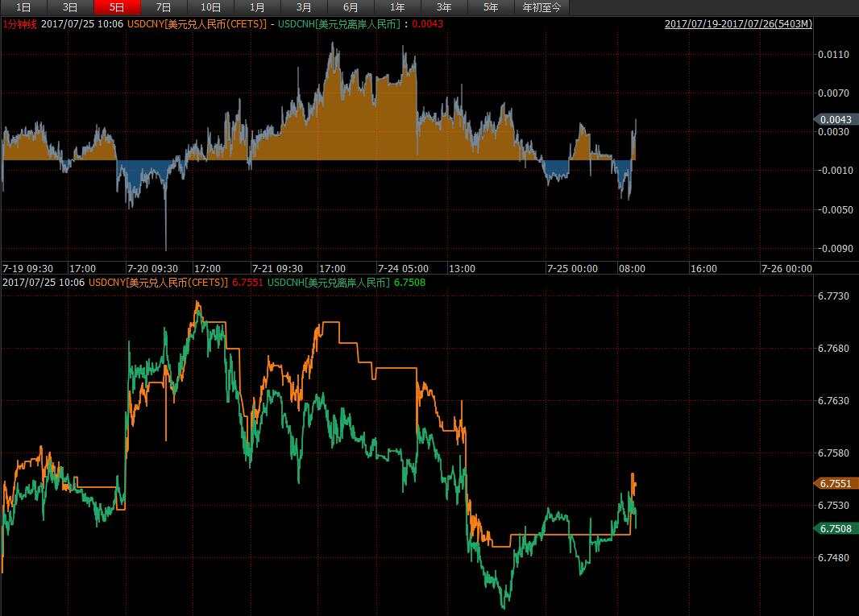Click the -0.0050 upper axis value
The height and width of the screenshot is (616, 859).
click(834, 209)
